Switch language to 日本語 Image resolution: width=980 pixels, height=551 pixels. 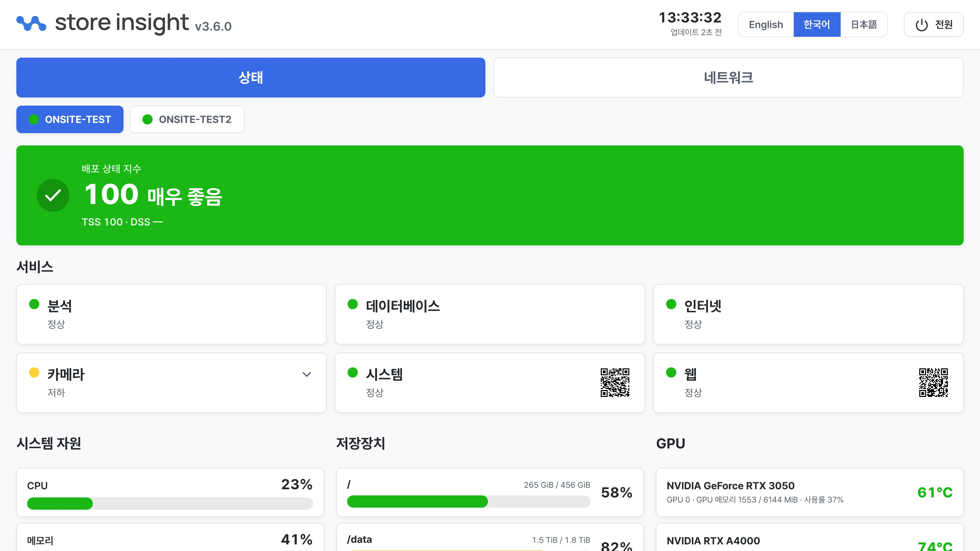(x=864, y=25)
